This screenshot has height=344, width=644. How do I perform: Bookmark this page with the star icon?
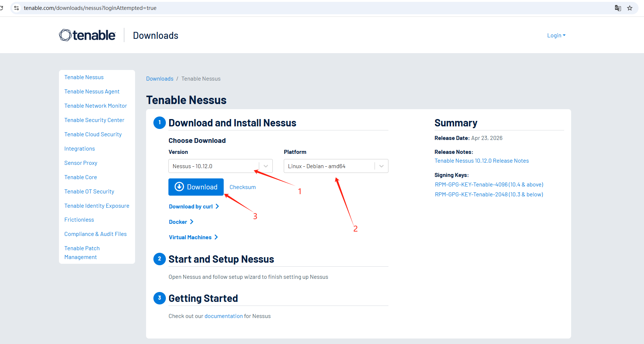[x=630, y=8]
